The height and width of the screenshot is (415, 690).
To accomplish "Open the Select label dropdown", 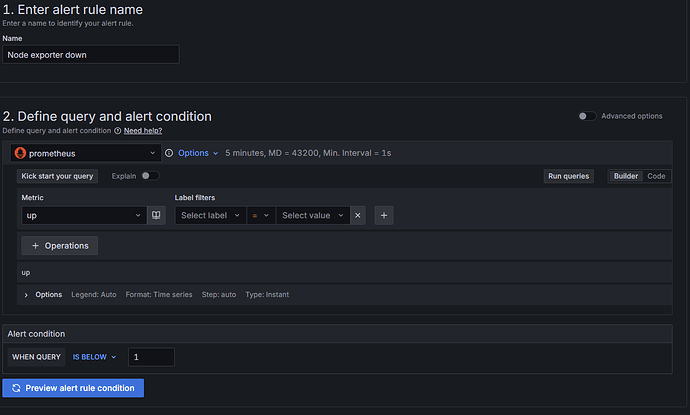I will [210, 215].
